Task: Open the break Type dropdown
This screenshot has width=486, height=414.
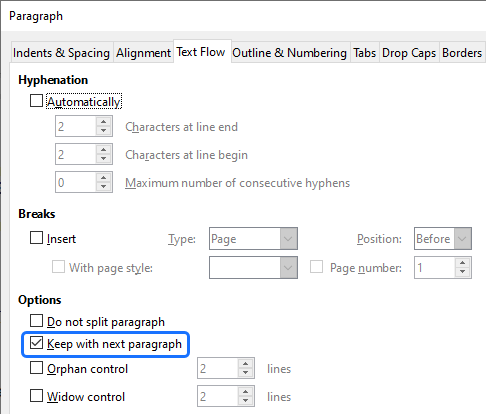Action: [x=253, y=239]
